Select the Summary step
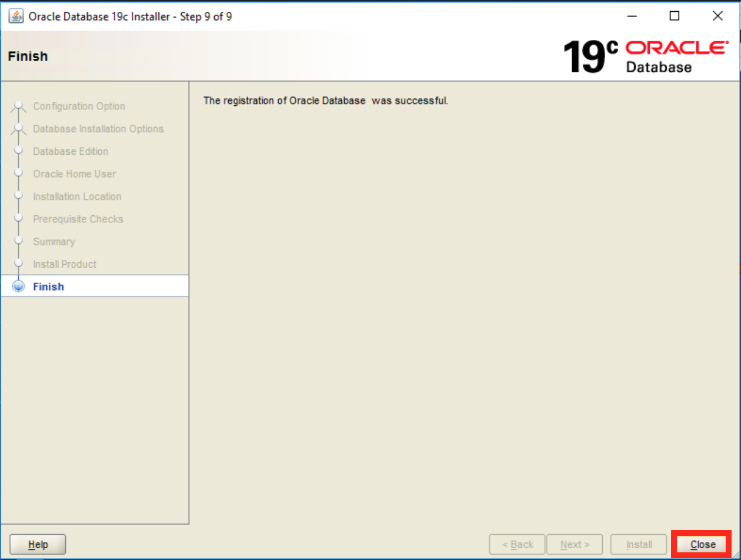741x560 pixels. [54, 242]
